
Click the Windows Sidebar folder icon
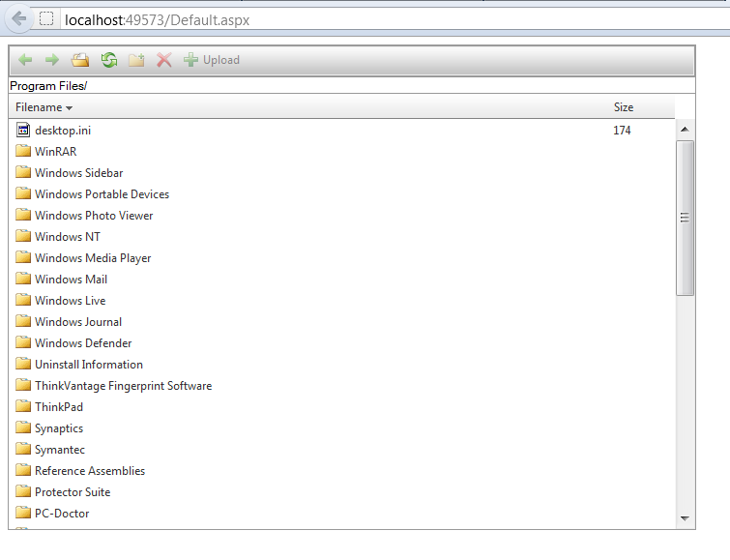pos(23,172)
